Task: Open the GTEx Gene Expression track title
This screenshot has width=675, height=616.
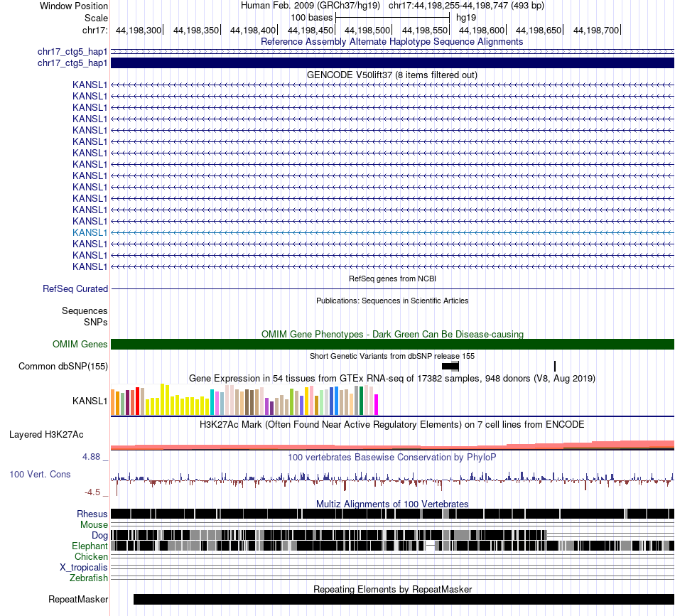Action: click(392, 379)
